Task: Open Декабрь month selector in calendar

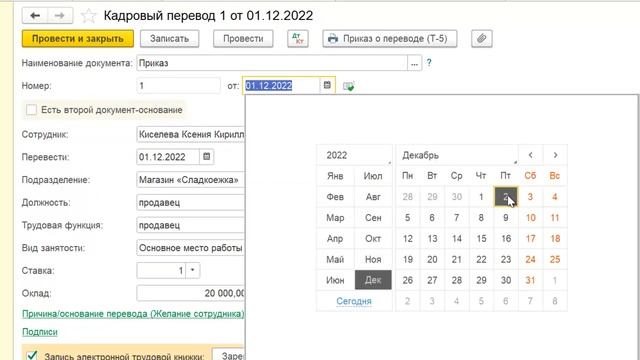Action: click(x=457, y=155)
